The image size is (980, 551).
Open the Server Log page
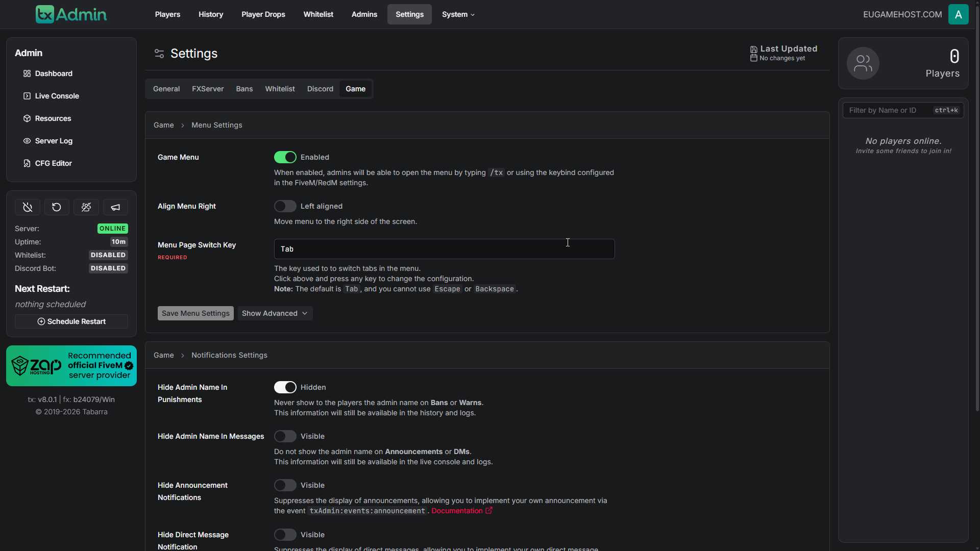(53, 141)
